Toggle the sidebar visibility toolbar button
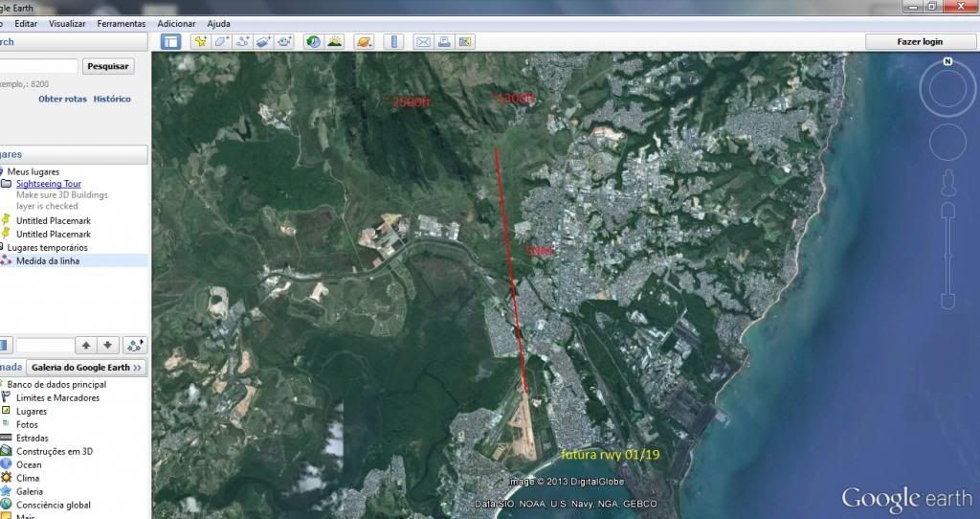The image size is (980, 519). (170, 42)
